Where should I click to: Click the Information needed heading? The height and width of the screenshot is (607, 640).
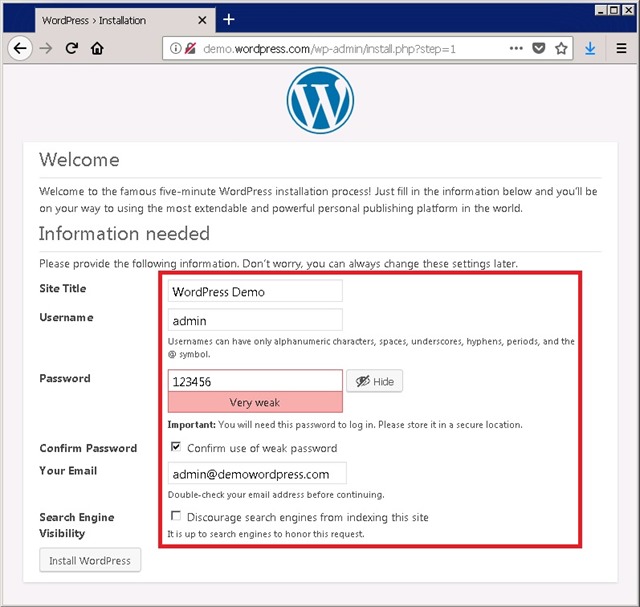tap(124, 233)
